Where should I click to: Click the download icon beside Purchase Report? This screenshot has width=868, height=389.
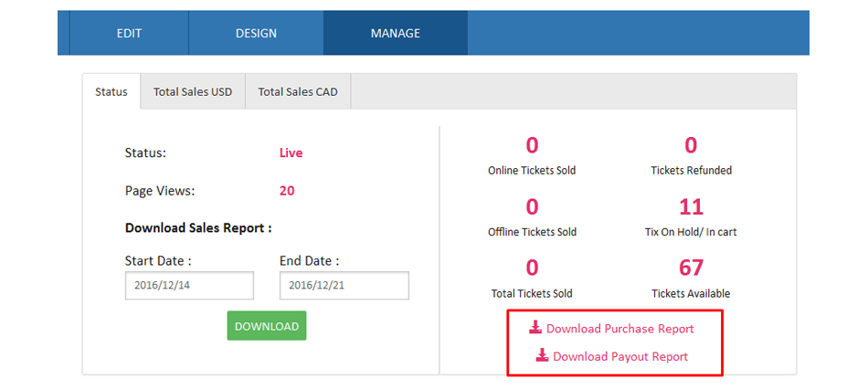535,328
